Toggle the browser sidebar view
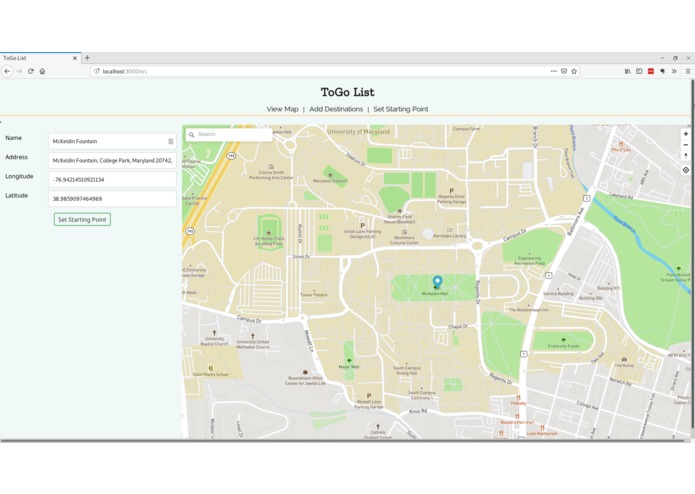 pyautogui.click(x=639, y=71)
